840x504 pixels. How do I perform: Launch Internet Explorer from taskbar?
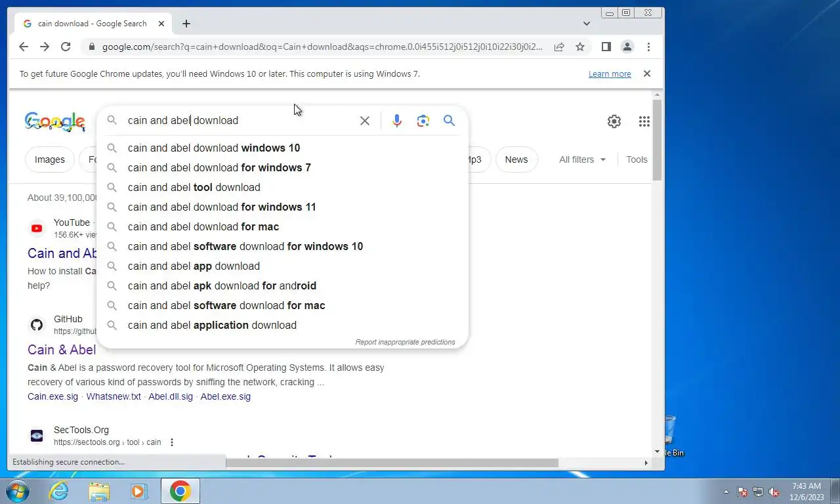[x=59, y=491]
